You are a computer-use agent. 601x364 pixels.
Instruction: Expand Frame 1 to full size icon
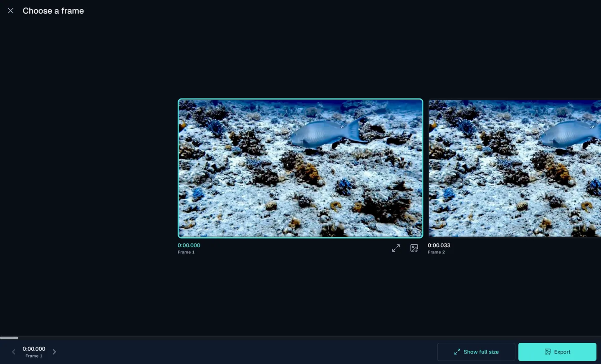(396, 248)
